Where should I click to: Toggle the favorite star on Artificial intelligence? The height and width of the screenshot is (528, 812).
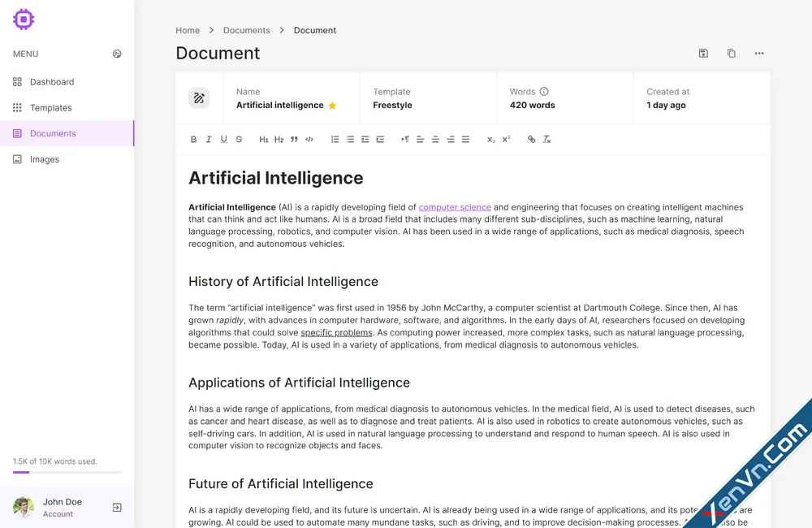tap(331, 105)
